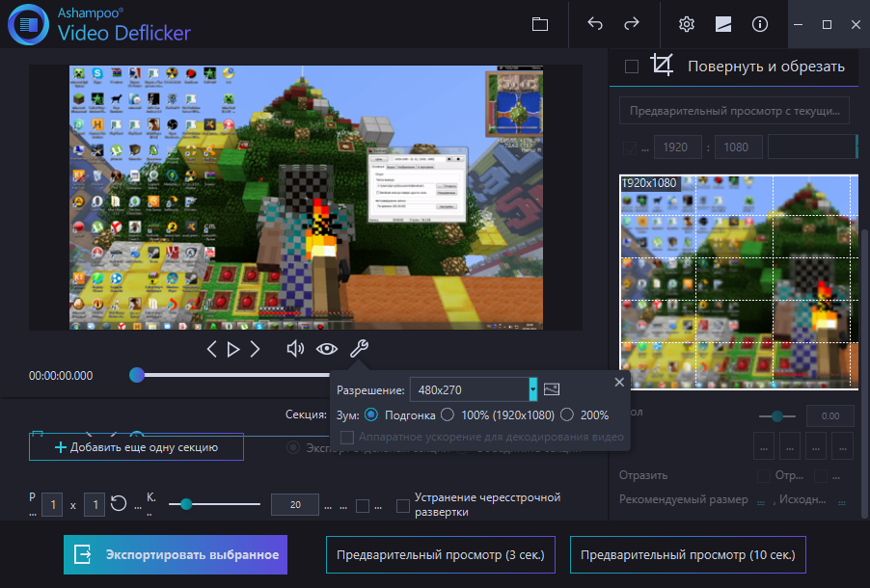
Task: Click the first 1 field before x
Action: coord(53,505)
